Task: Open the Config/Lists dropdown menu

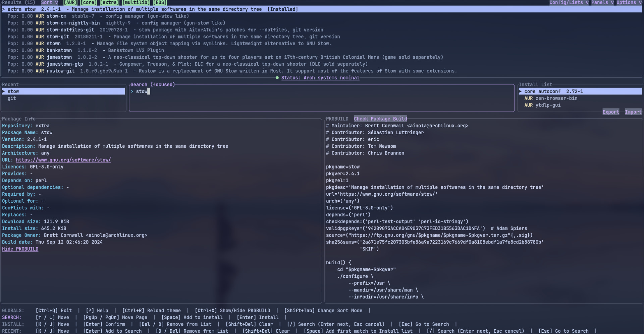Action: pyautogui.click(x=569, y=3)
